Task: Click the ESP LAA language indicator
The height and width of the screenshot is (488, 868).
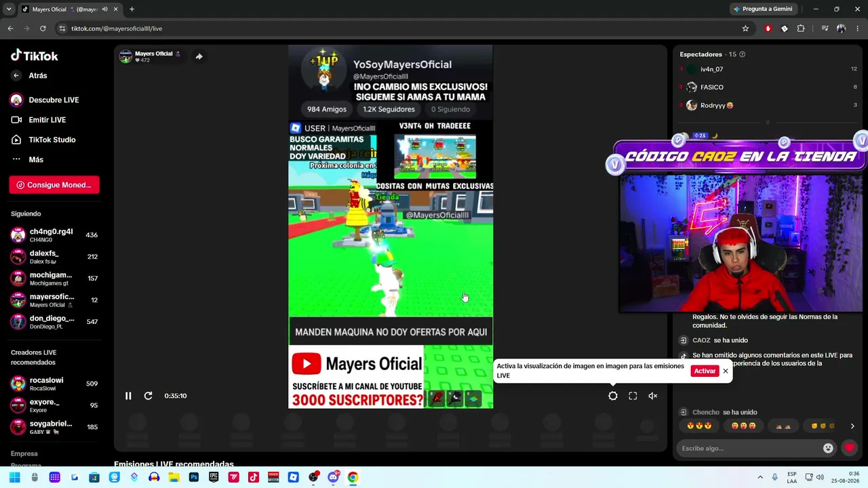Action: 792,477
